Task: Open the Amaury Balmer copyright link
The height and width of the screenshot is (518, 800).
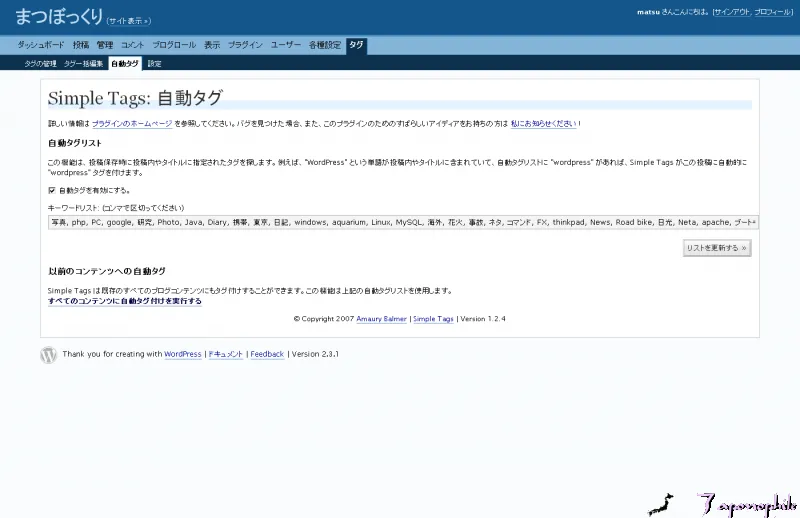Action: (378, 319)
